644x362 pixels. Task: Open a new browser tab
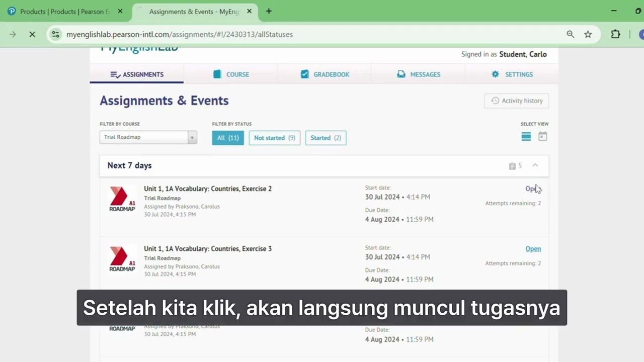269,11
